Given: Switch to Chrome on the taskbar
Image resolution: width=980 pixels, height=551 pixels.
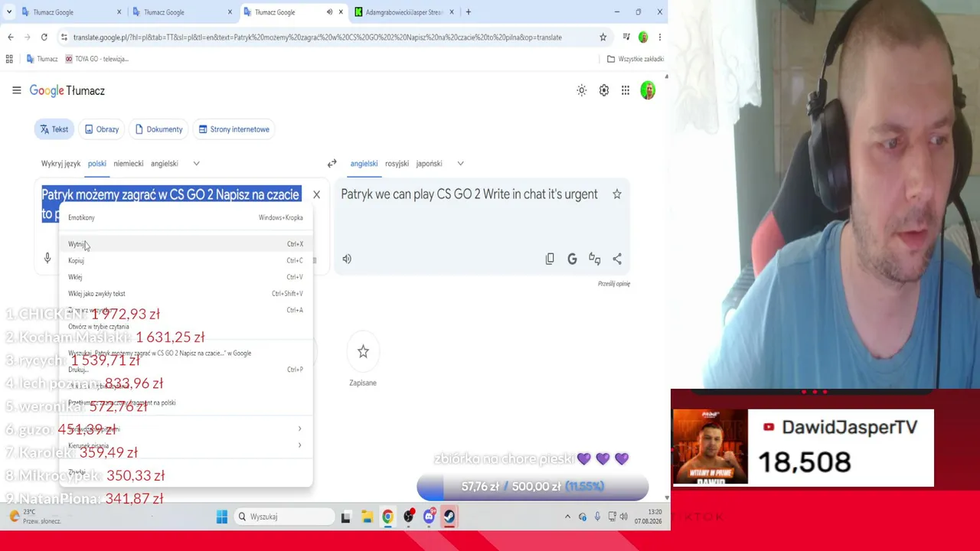Looking at the screenshot, I should (x=388, y=517).
